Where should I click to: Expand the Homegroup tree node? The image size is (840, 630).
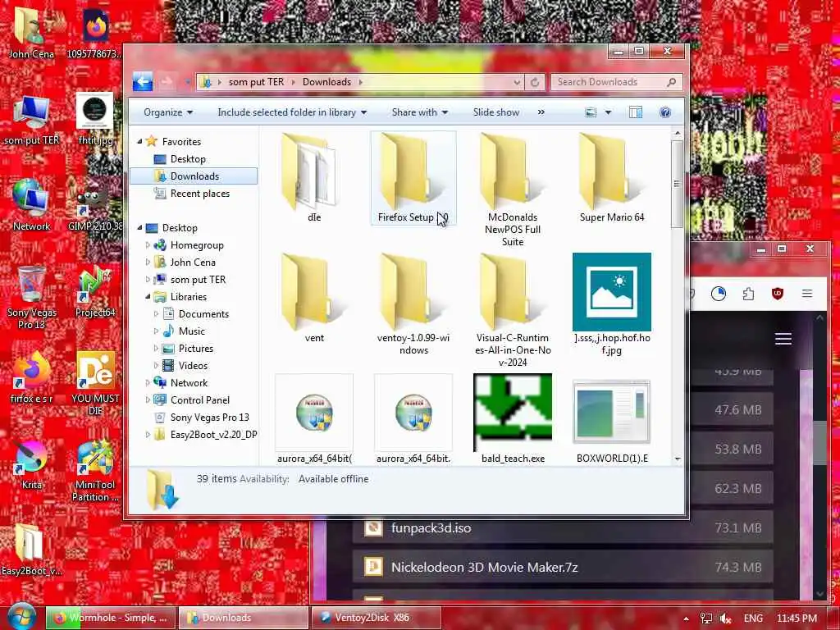click(x=148, y=245)
